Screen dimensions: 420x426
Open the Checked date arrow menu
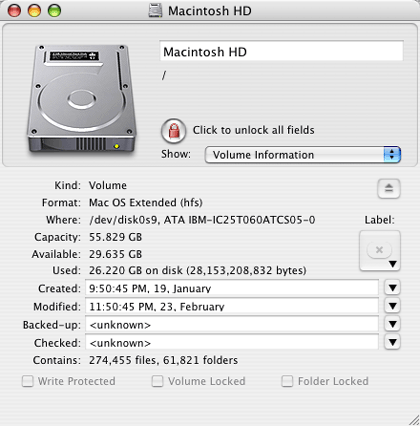pyautogui.click(x=392, y=342)
